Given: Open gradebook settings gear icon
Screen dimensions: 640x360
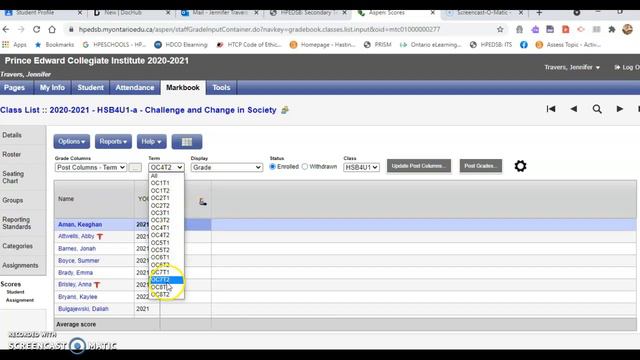Looking at the screenshot, I should [x=520, y=166].
